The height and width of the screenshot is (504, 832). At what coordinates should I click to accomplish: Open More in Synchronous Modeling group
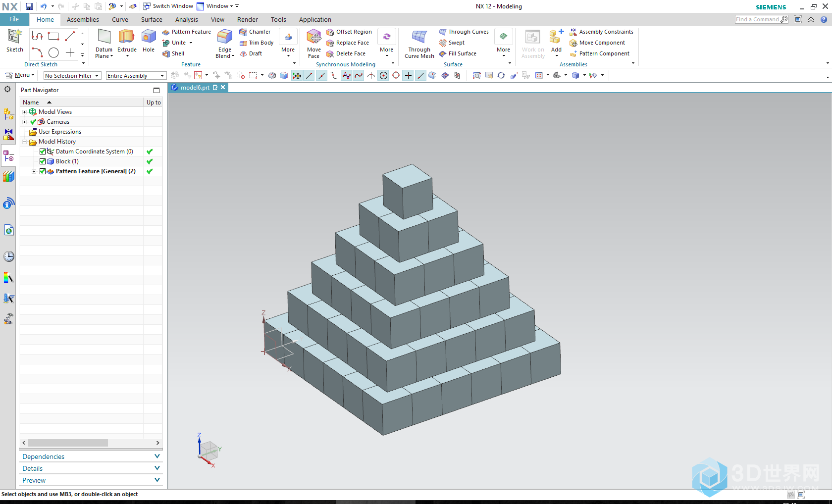click(x=386, y=44)
